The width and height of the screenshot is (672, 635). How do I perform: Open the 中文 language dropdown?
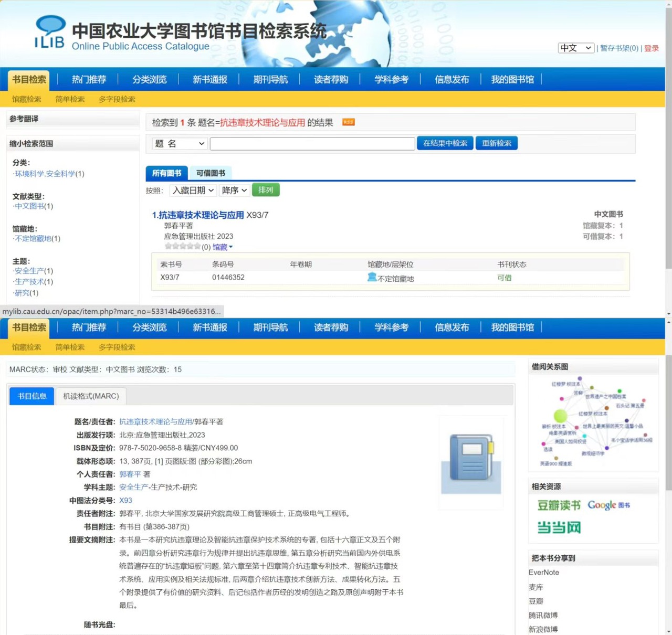(x=575, y=48)
